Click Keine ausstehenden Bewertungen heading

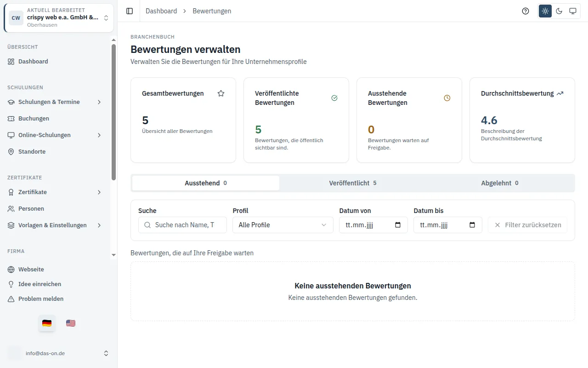pos(353,286)
